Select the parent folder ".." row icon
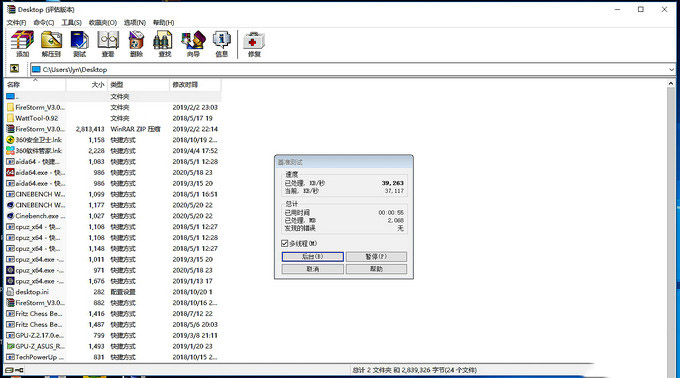 pos(10,96)
